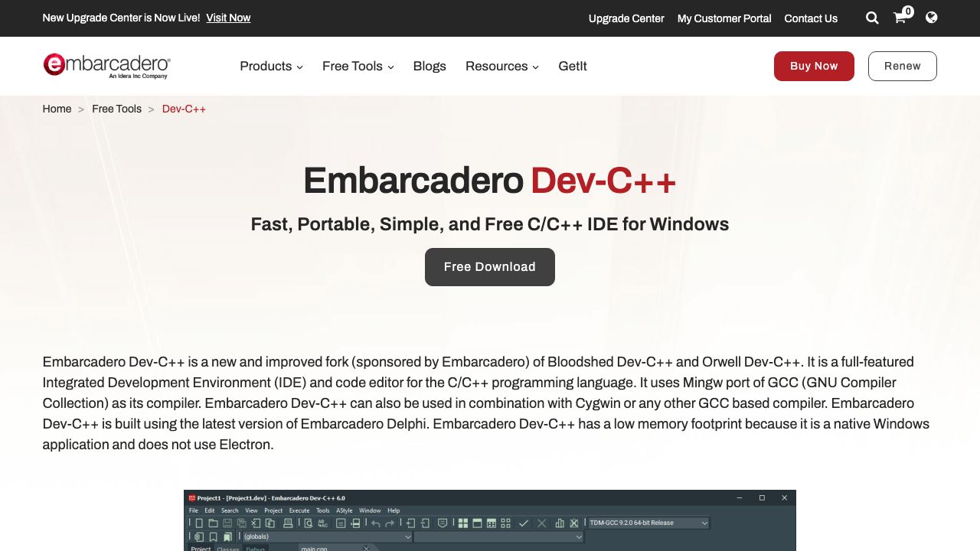Expand the Resources menu

click(x=501, y=66)
